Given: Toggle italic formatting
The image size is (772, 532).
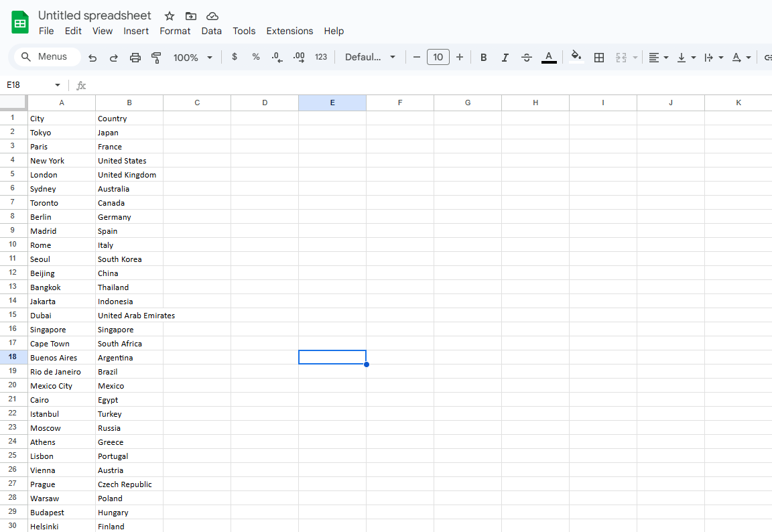Looking at the screenshot, I should pos(505,58).
